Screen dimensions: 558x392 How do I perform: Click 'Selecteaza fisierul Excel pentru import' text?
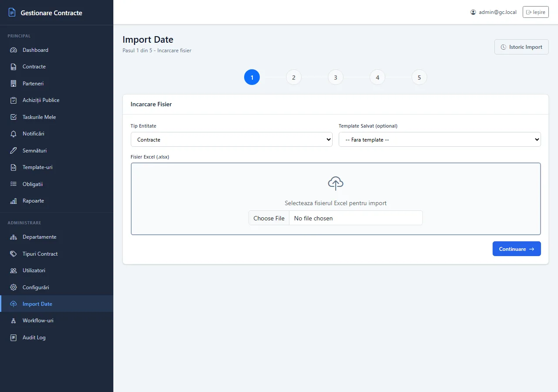(336, 203)
